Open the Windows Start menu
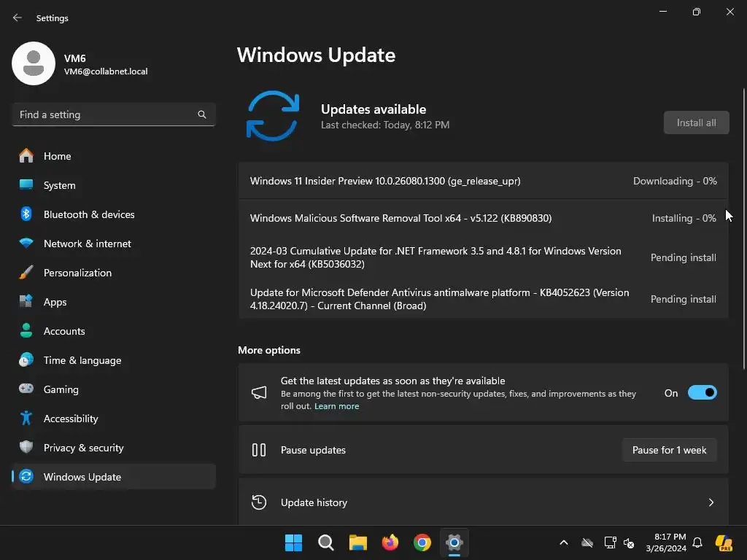This screenshot has width=747, height=560. (293, 542)
